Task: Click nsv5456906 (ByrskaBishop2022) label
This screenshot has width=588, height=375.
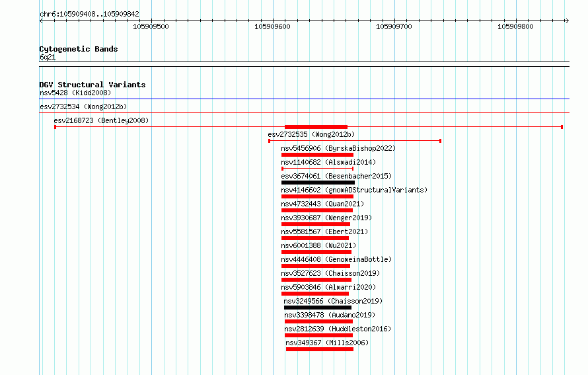Action: [338, 148]
